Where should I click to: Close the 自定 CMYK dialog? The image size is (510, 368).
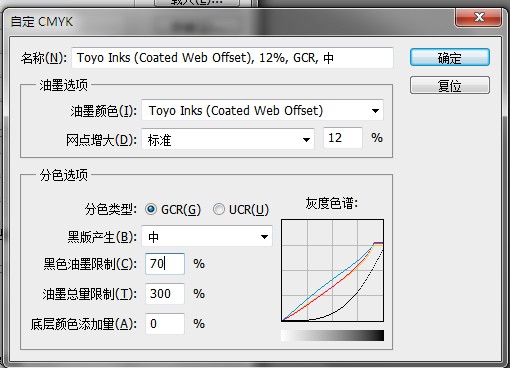tap(478, 17)
